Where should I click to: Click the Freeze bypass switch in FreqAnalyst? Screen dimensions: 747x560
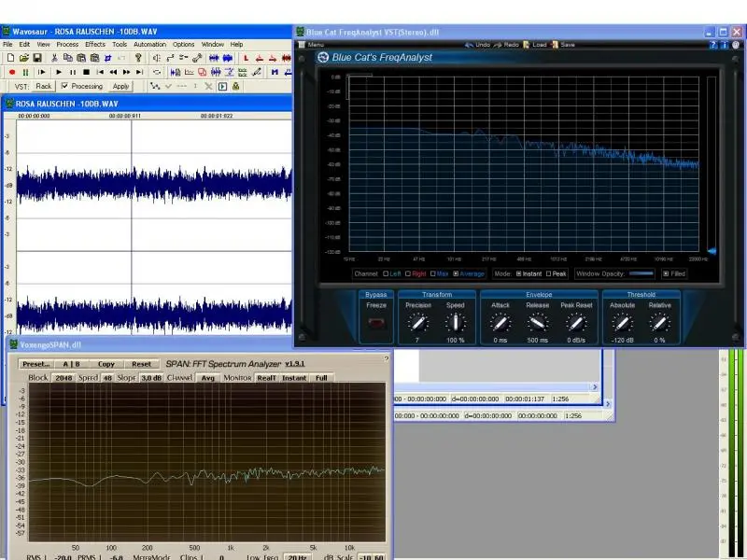pos(375,324)
